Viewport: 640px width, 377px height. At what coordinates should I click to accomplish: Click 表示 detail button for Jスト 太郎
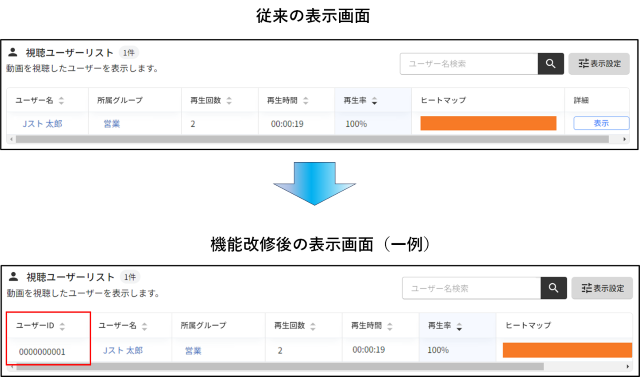coord(601,123)
